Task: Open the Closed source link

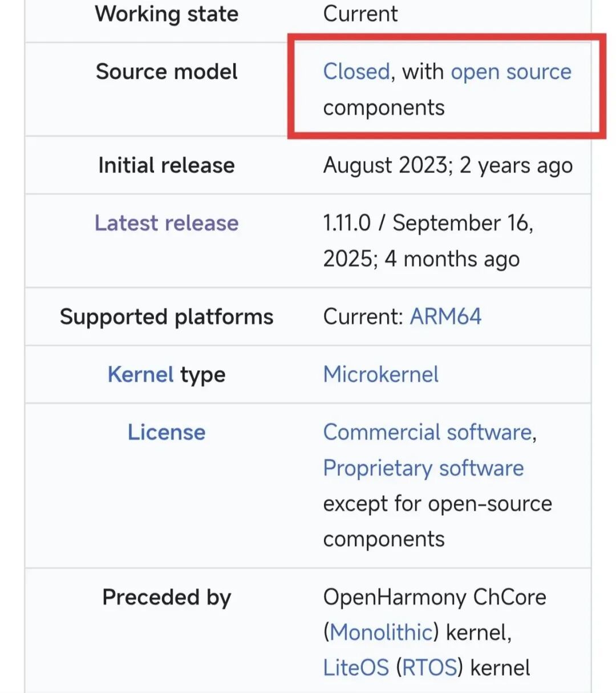Action: coord(356,72)
